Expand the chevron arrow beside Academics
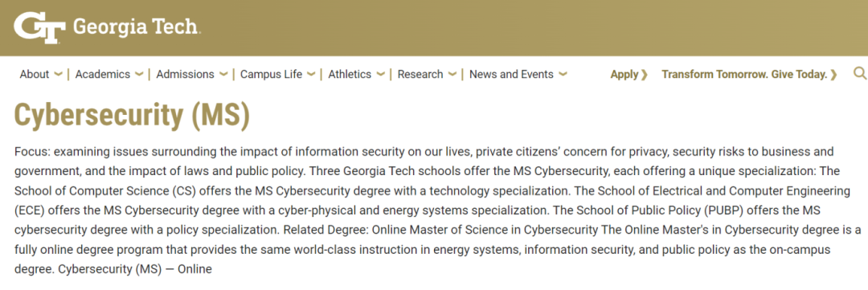This screenshot has height=290, width=868. tap(139, 74)
